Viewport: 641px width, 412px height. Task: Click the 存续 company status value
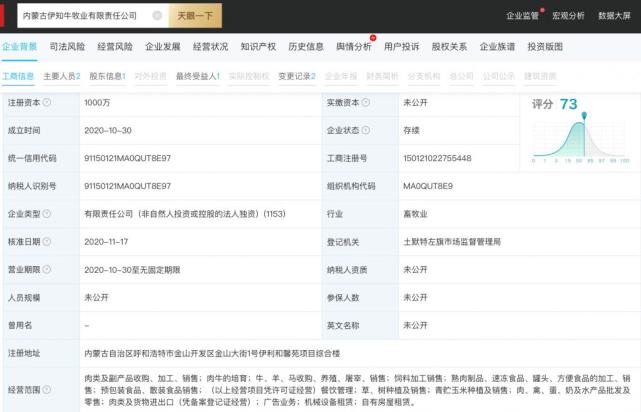tap(411, 130)
